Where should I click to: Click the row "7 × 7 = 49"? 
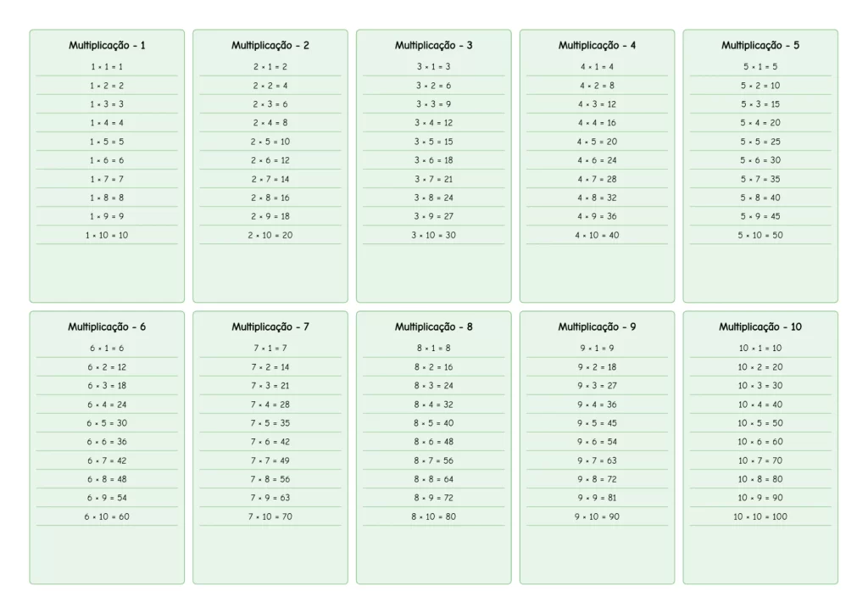pos(270,460)
